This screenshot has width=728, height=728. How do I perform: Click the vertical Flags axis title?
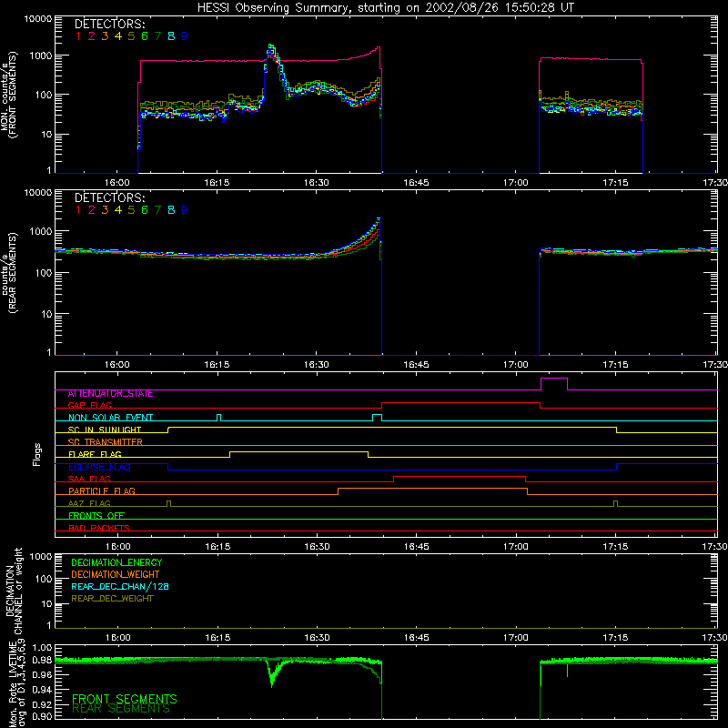click(37, 455)
